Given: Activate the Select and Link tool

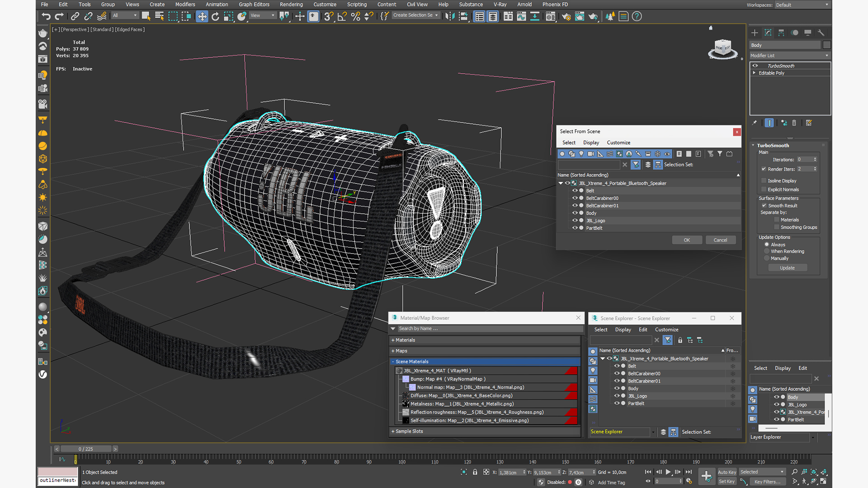Looking at the screenshot, I should pyautogui.click(x=75, y=16).
